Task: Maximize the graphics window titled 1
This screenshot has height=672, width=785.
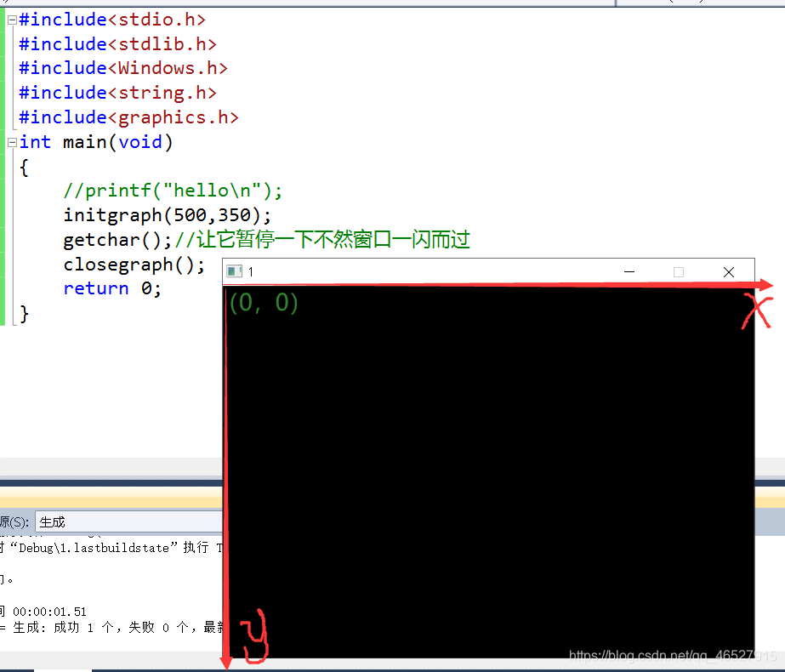Action: point(679,271)
